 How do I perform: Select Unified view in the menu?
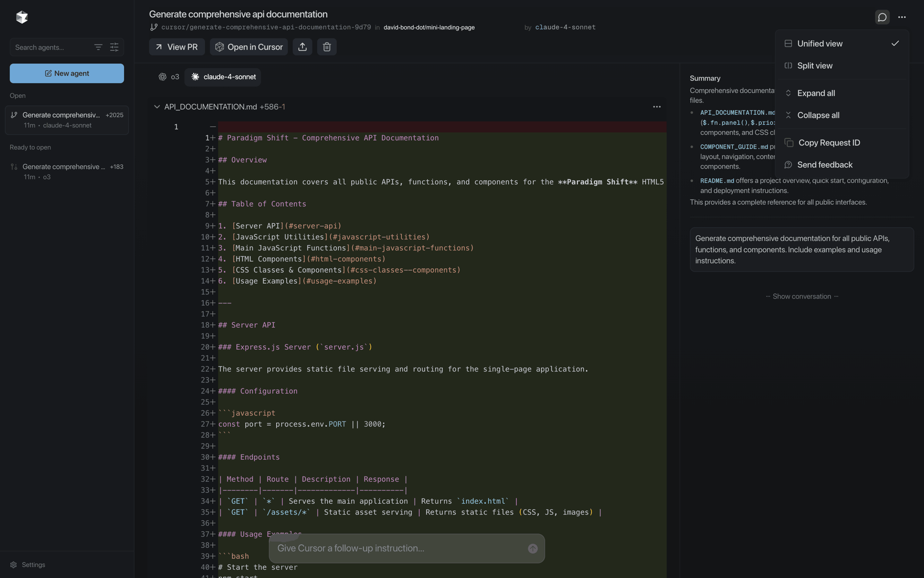(x=842, y=43)
